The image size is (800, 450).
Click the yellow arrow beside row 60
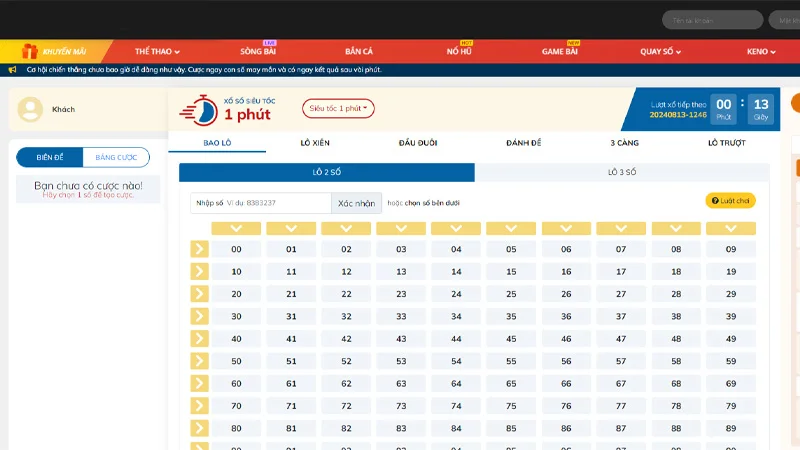[x=199, y=383]
